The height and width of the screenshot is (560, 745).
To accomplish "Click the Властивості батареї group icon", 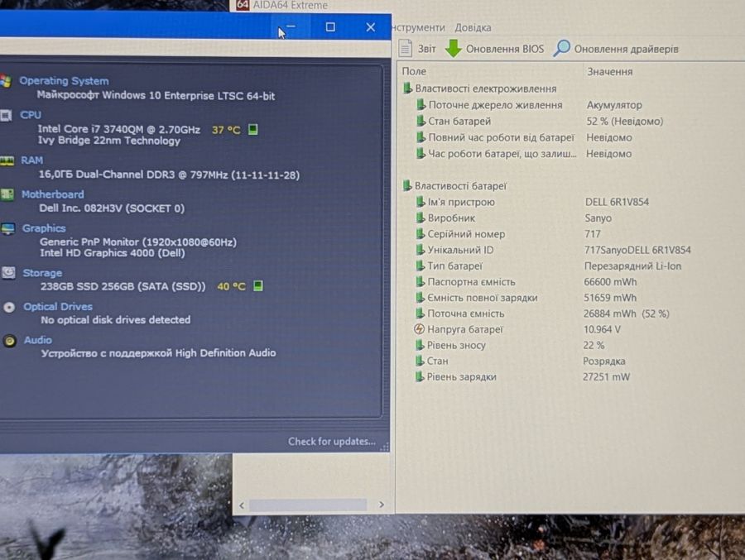I will pyautogui.click(x=407, y=186).
